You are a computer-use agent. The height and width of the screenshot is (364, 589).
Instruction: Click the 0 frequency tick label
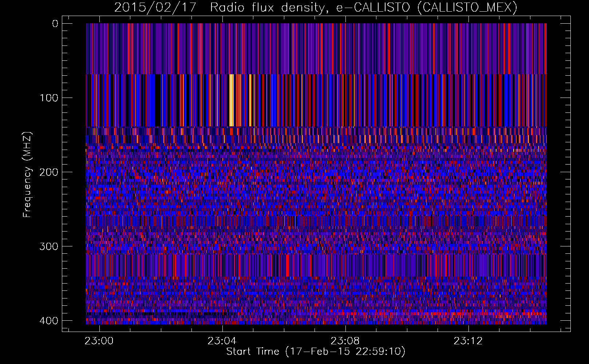(x=55, y=24)
